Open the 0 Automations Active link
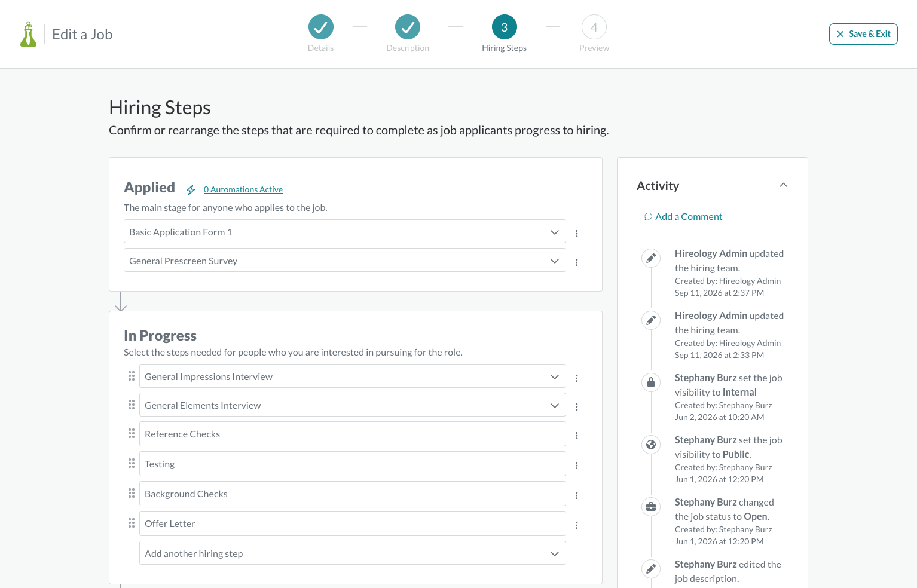The image size is (917, 588). (243, 189)
